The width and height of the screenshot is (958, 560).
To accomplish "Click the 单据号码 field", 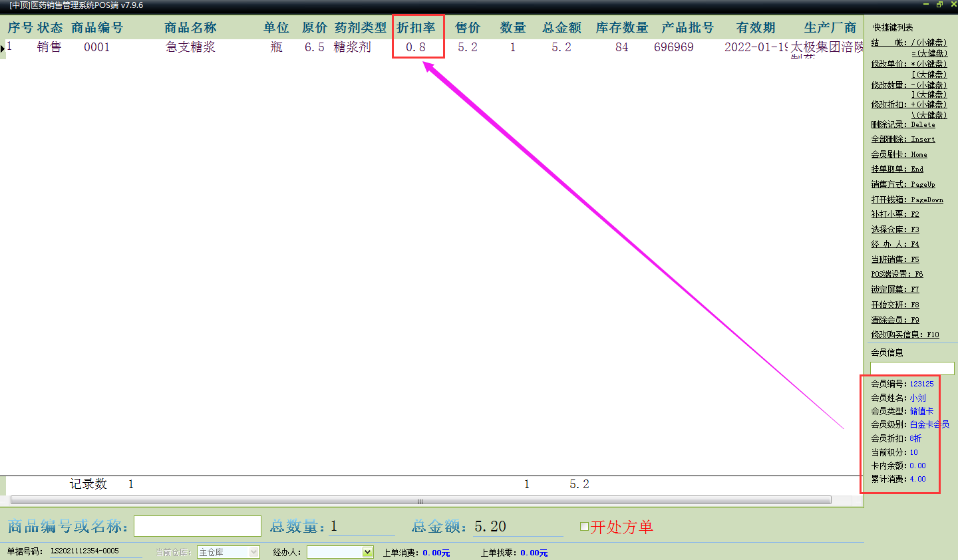I will point(96,551).
